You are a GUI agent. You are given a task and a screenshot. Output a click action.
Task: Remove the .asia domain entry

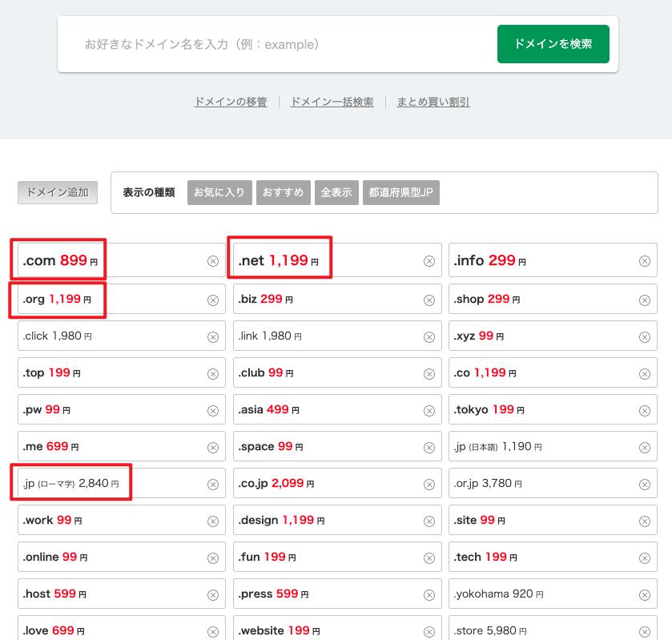point(429,409)
